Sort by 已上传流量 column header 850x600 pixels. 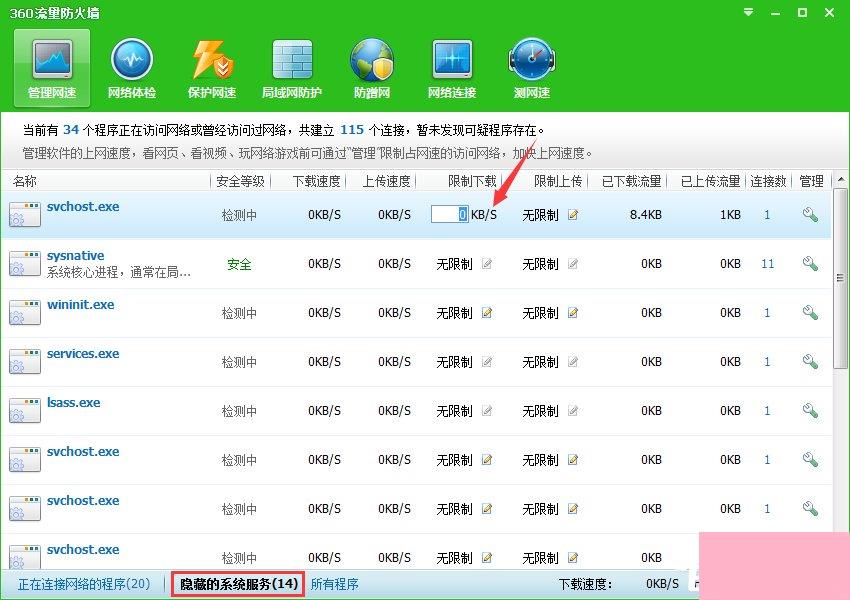(711, 181)
